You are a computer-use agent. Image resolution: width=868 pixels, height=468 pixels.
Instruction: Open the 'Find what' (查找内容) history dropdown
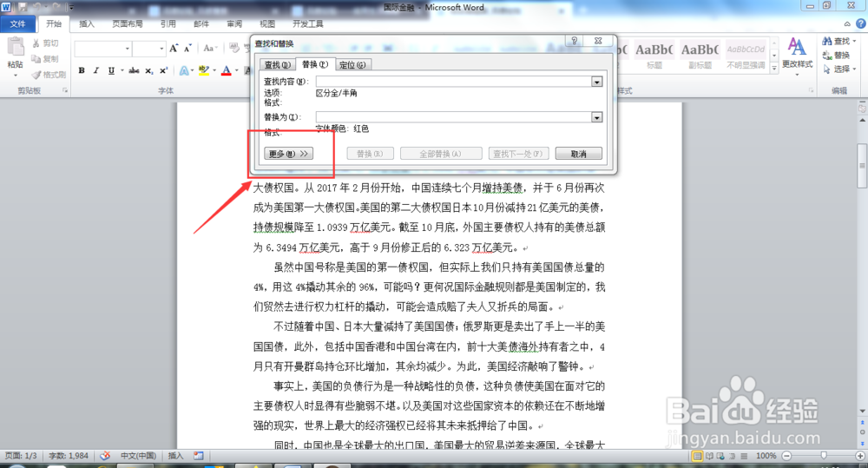pos(597,82)
